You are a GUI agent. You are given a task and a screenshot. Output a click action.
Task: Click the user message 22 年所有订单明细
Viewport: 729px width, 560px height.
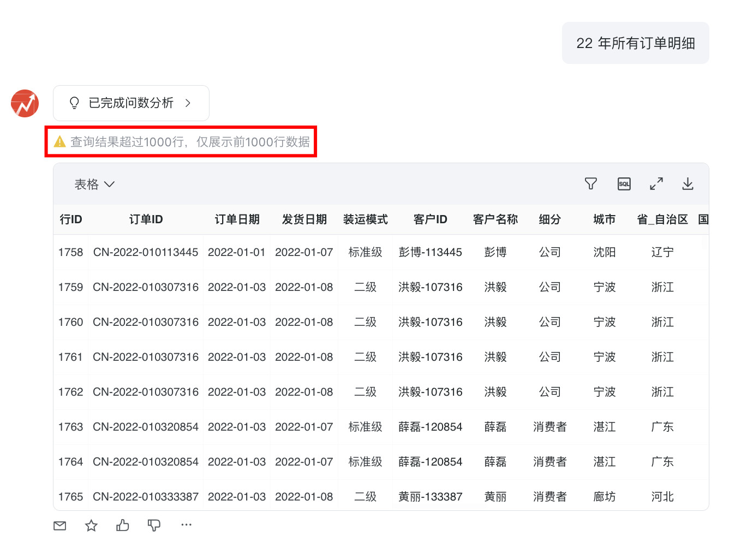click(635, 43)
